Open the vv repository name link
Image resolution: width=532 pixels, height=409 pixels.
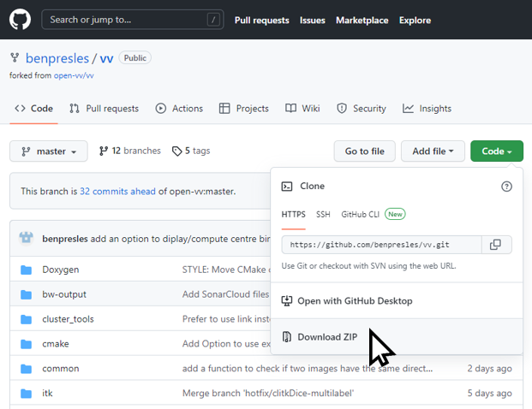(106, 58)
